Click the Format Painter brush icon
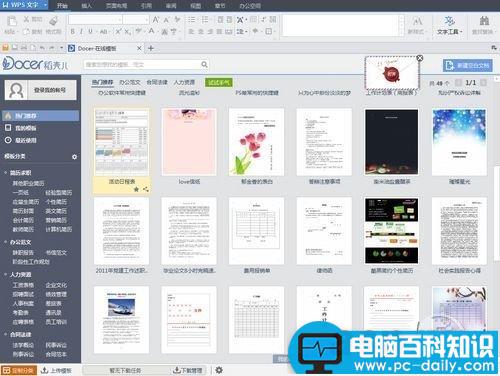The image size is (500, 376). (53, 21)
